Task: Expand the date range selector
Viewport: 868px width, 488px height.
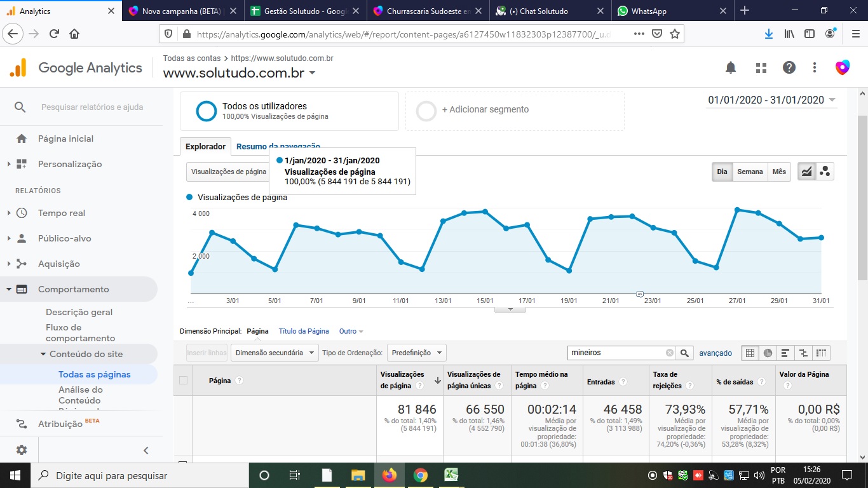Action: [x=771, y=100]
